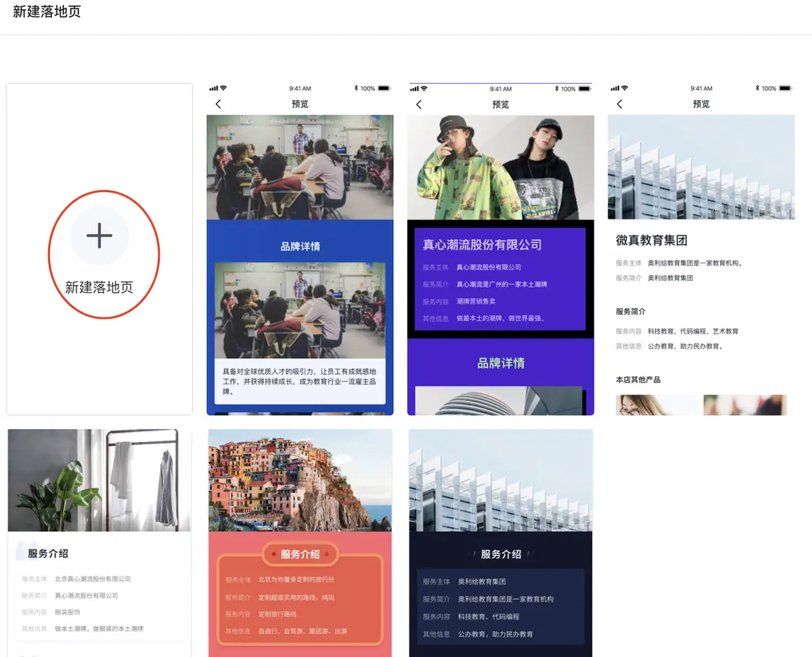The width and height of the screenshot is (812, 657).
Task: Open the colorful cliffside village template image
Action: pos(300,480)
